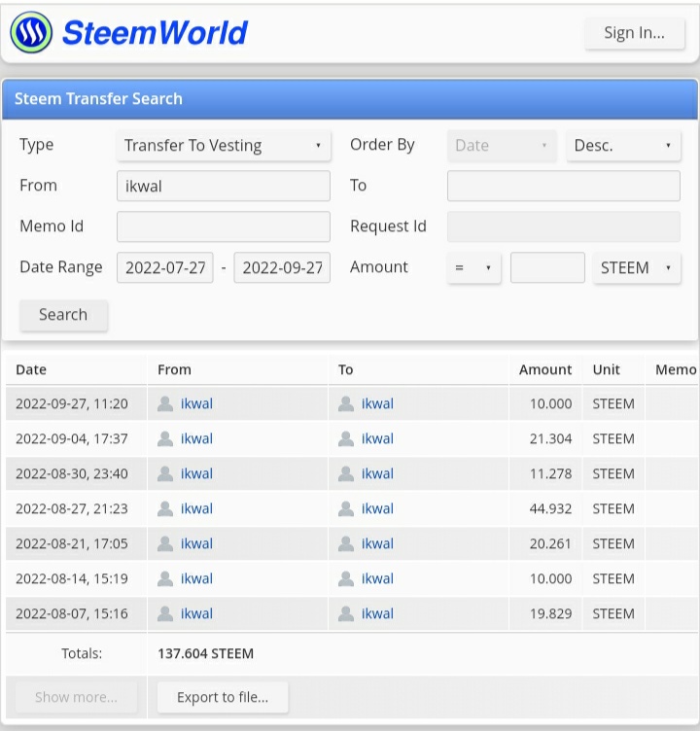Click the Search button
The height and width of the screenshot is (731, 700).
tap(63, 315)
